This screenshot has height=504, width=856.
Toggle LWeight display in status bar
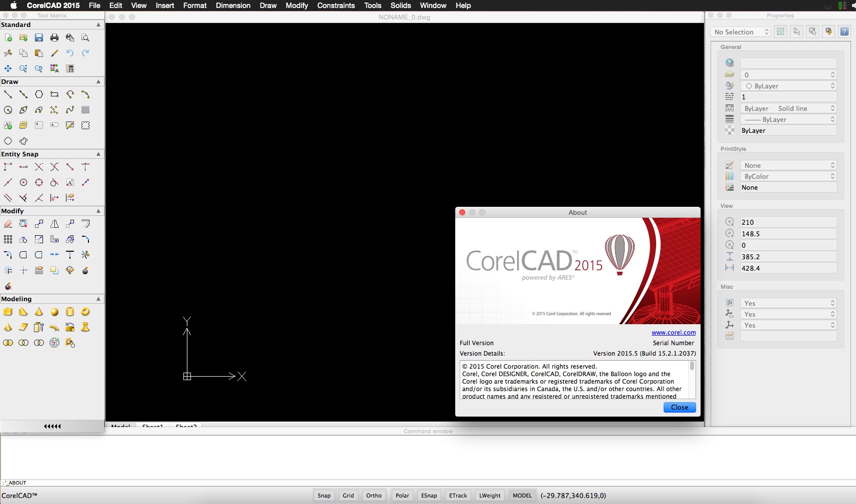[490, 496]
